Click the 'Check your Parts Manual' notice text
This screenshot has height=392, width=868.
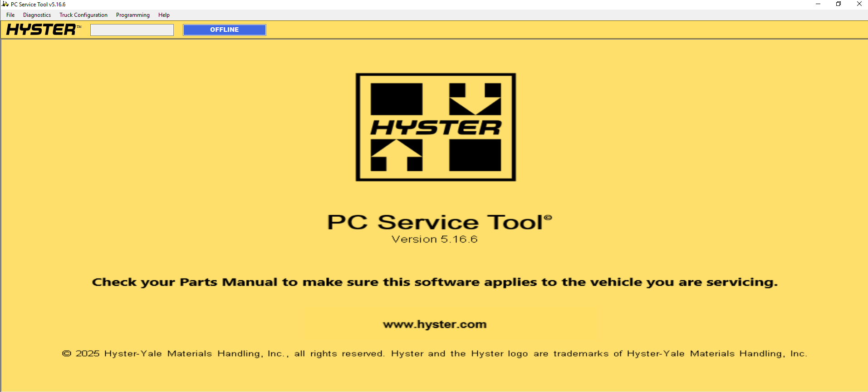click(x=435, y=282)
